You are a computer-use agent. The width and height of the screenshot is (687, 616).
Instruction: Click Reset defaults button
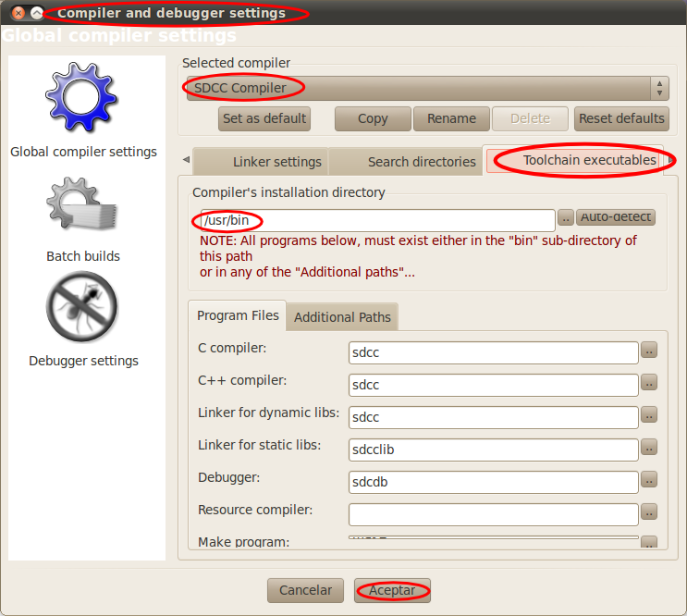click(x=621, y=118)
